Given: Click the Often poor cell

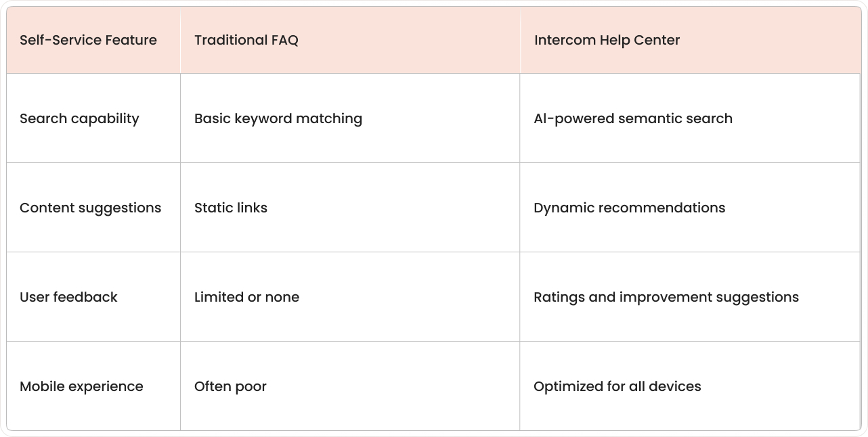Looking at the screenshot, I should pyautogui.click(x=350, y=386).
